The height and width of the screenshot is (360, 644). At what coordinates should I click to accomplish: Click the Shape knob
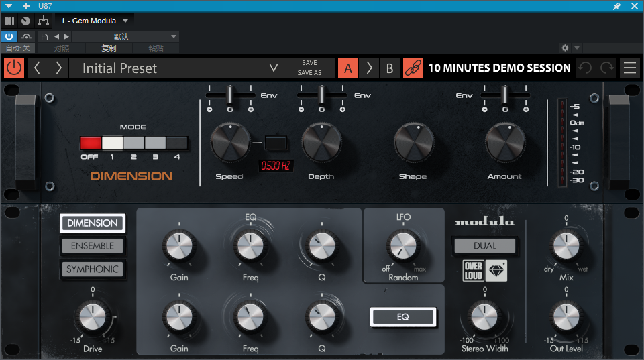coord(414,142)
